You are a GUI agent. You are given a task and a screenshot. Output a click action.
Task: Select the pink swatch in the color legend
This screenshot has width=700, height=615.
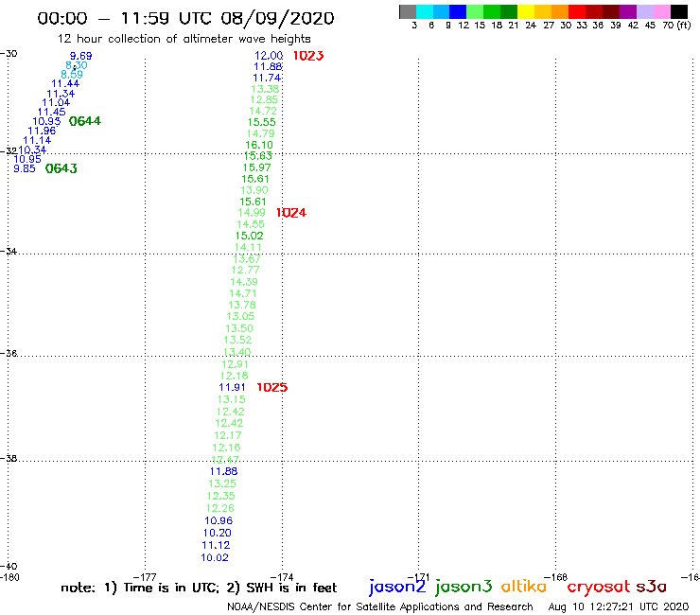[x=662, y=11]
